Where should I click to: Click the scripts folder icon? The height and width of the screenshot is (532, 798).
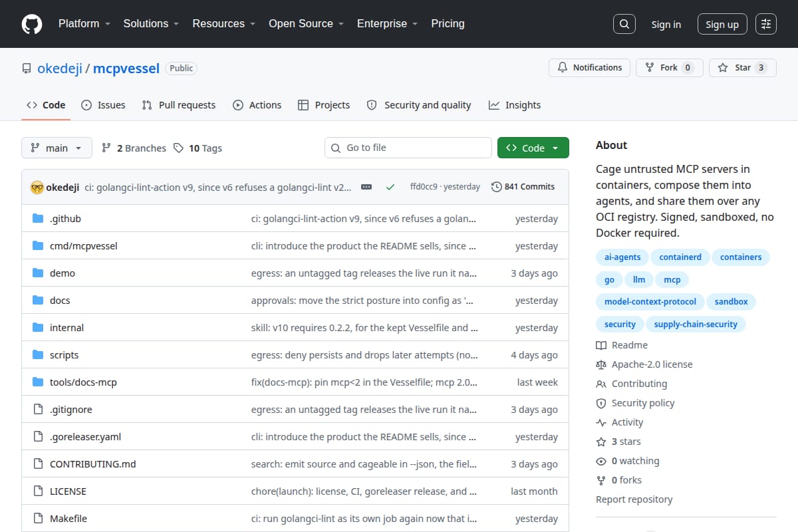(x=38, y=355)
